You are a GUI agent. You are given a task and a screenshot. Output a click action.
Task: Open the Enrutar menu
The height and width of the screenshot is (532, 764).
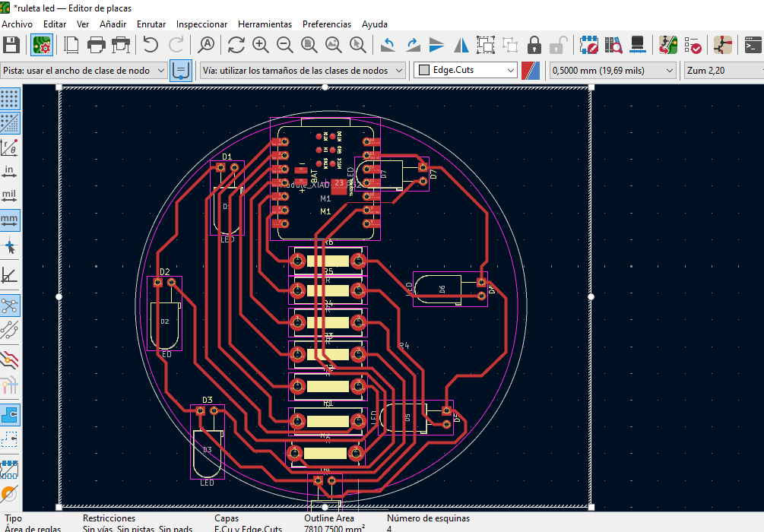click(x=151, y=24)
